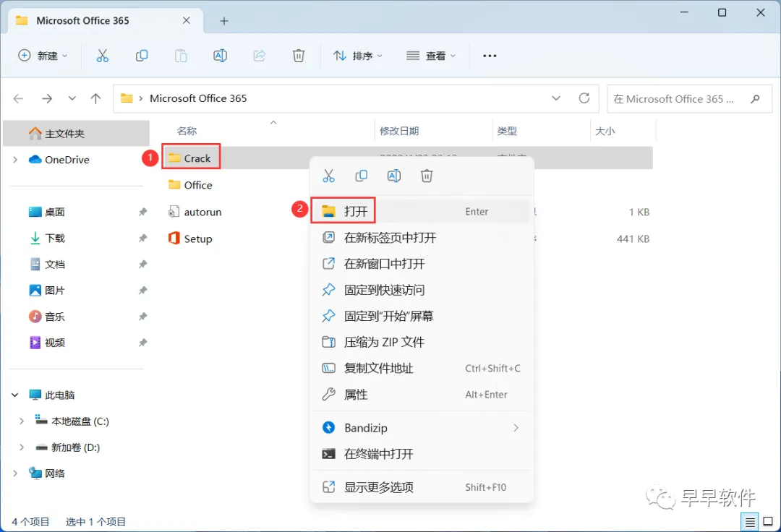This screenshot has width=781, height=532.
Task: Choose 复制文件地址 menu entry
Action: (x=420, y=368)
